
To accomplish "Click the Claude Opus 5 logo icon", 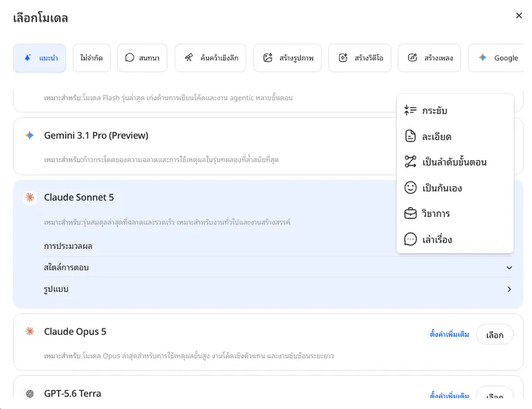I will pyautogui.click(x=30, y=331).
